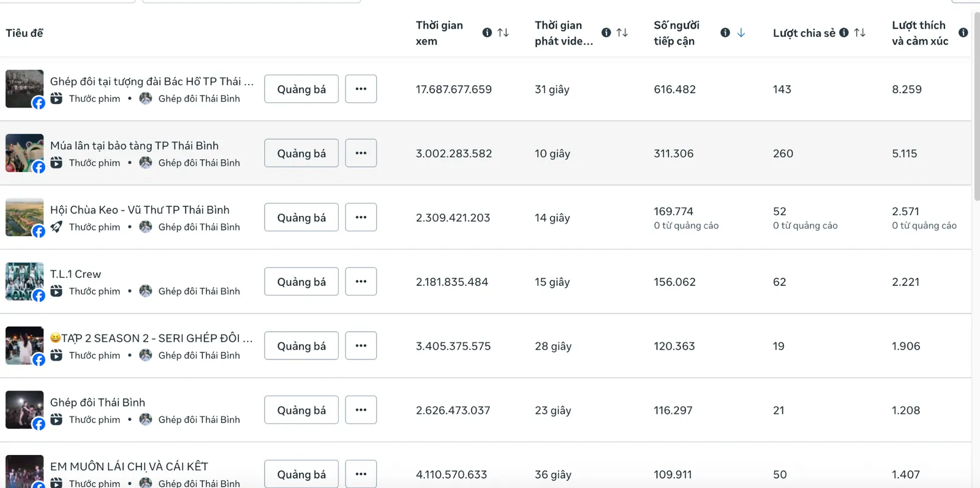Open more options for T.L.1 Crew video
Image resolution: width=980 pixels, height=488 pixels.
pos(361,282)
